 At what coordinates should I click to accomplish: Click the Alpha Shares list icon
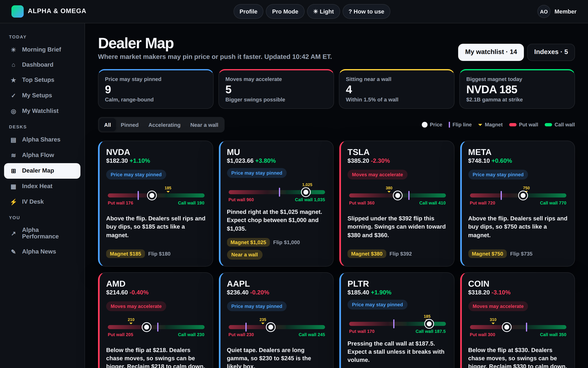(13, 140)
